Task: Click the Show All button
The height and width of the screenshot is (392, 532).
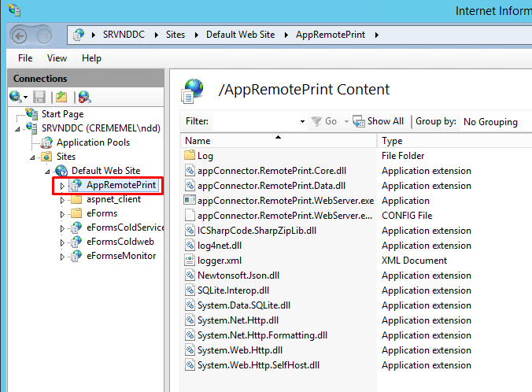Action: (x=379, y=121)
